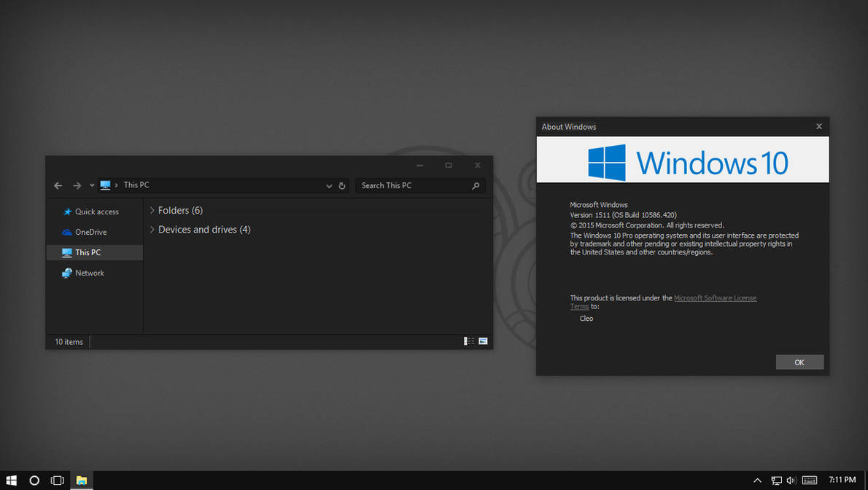Click the 2015 Microsoft Corporation copyright line
Image resolution: width=868 pixels, height=490 pixels.
click(647, 225)
